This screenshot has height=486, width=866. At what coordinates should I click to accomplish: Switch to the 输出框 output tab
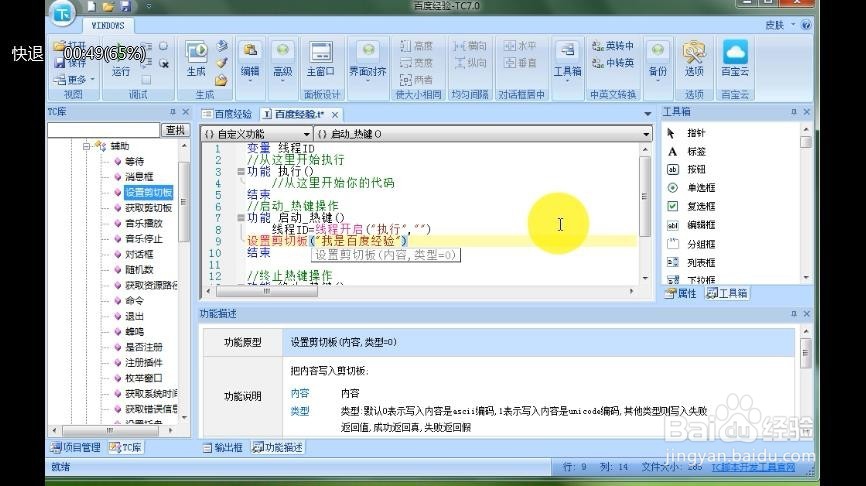tap(223, 447)
